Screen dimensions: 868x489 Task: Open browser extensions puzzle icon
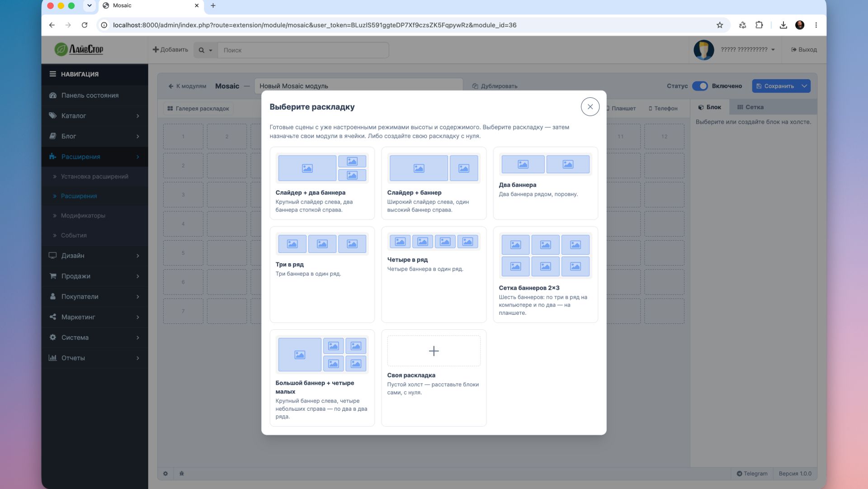(759, 25)
